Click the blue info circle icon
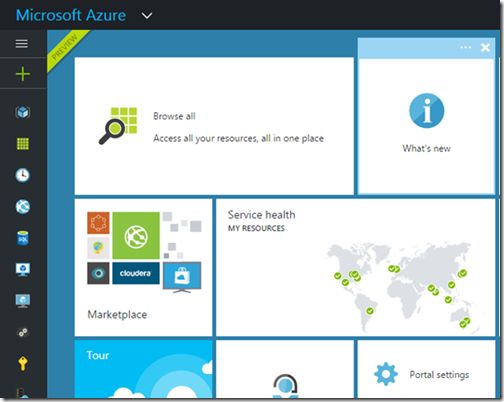This screenshot has width=504, height=402. coord(427,111)
